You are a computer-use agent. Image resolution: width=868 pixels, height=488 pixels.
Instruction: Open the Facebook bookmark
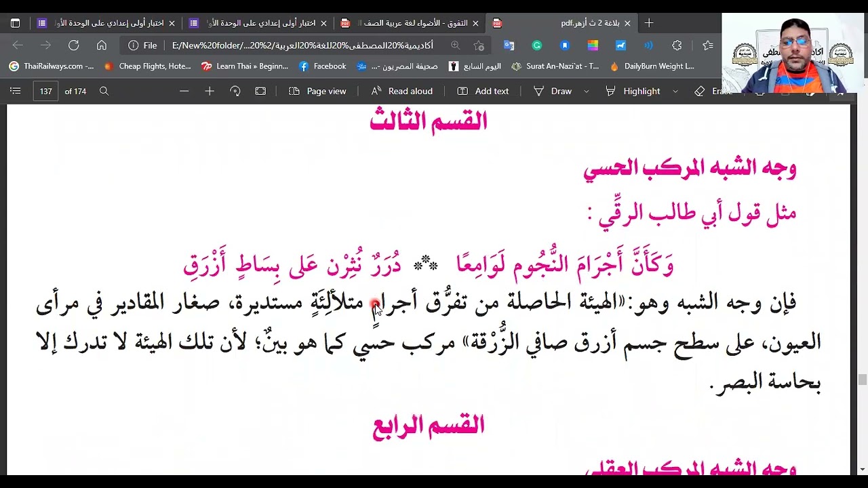[323, 66]
